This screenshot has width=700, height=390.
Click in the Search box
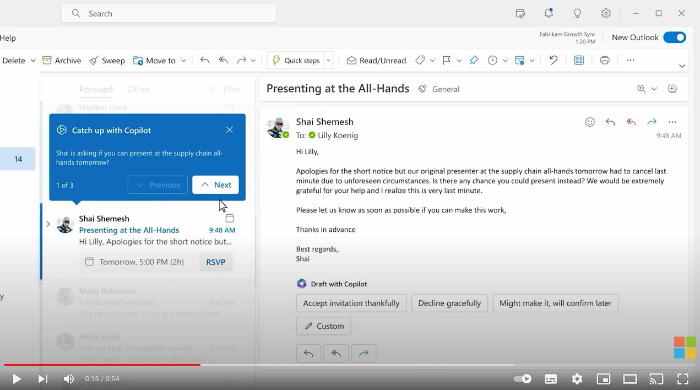pos(169,13)
